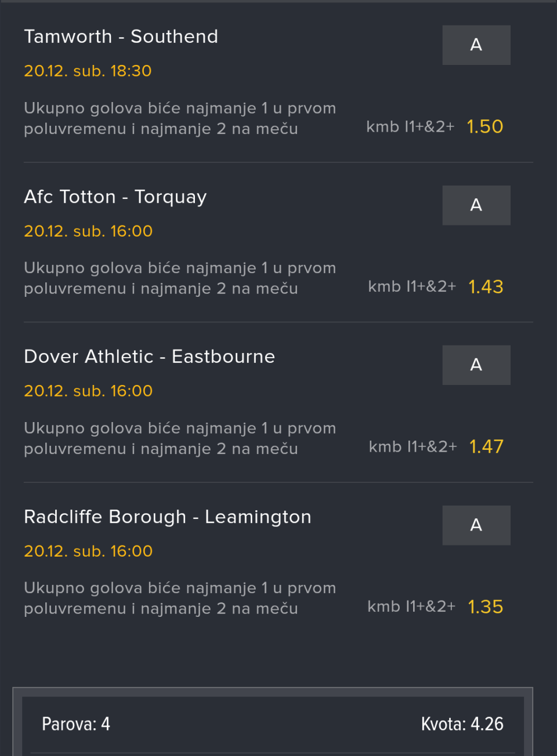Click the kmb I1+&2+ label for Tamworth match
The height and width of the screenshot is (756, 557).
coord(410,126)
